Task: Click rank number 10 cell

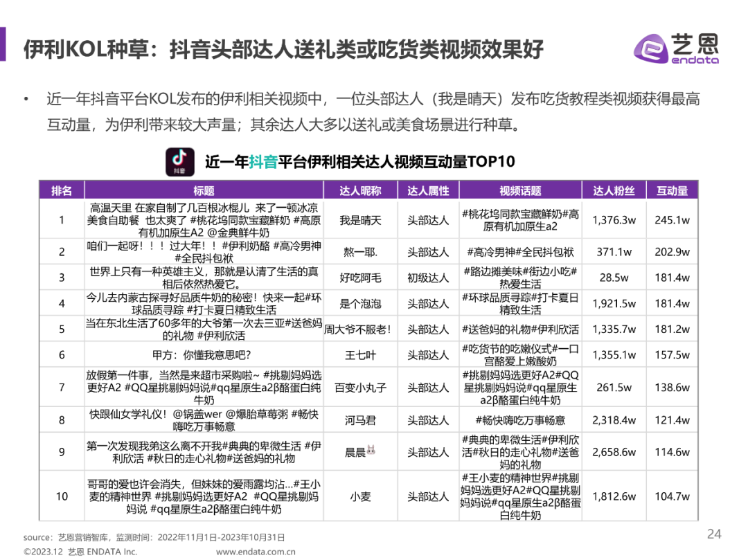Action: click(x=62, y=496)
